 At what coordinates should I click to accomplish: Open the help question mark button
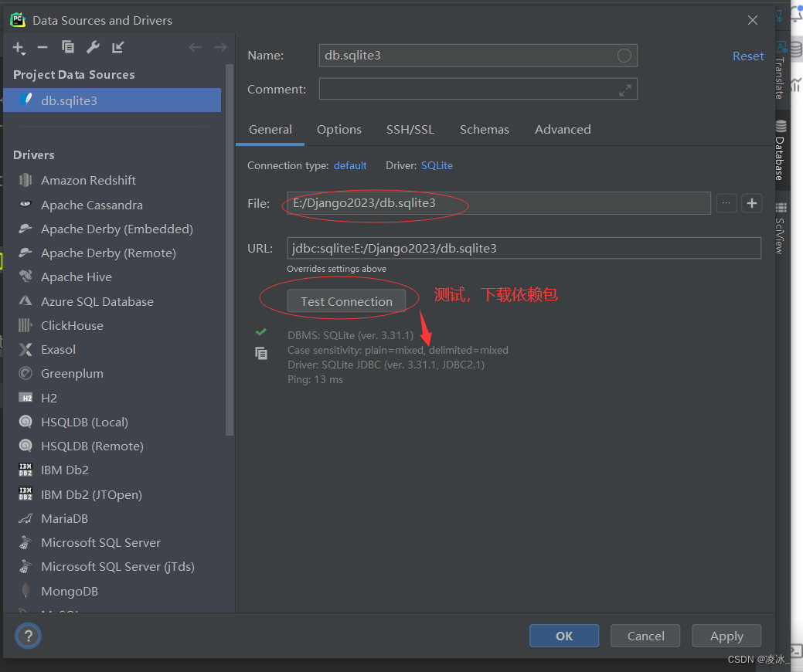(x=28, y=636)
